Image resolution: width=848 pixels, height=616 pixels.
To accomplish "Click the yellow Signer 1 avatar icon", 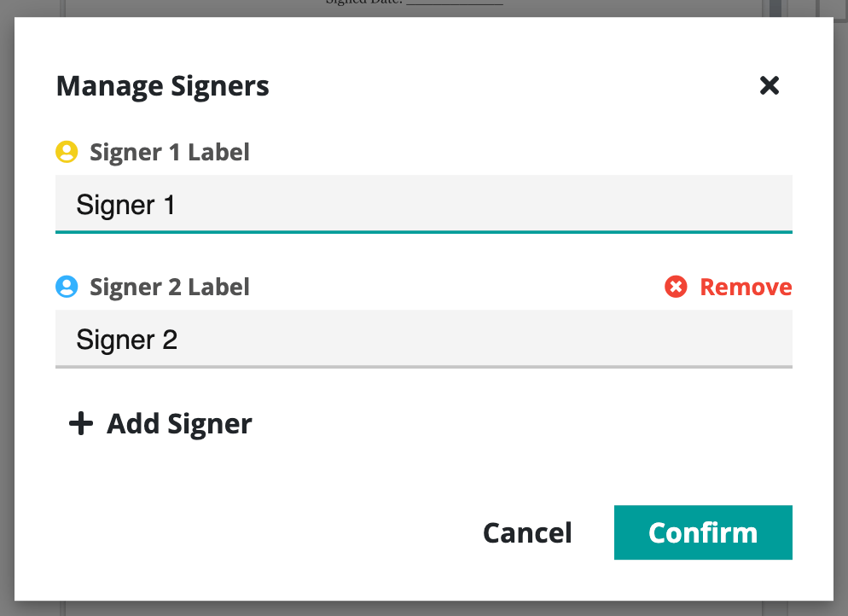I will tap(67, 153).
